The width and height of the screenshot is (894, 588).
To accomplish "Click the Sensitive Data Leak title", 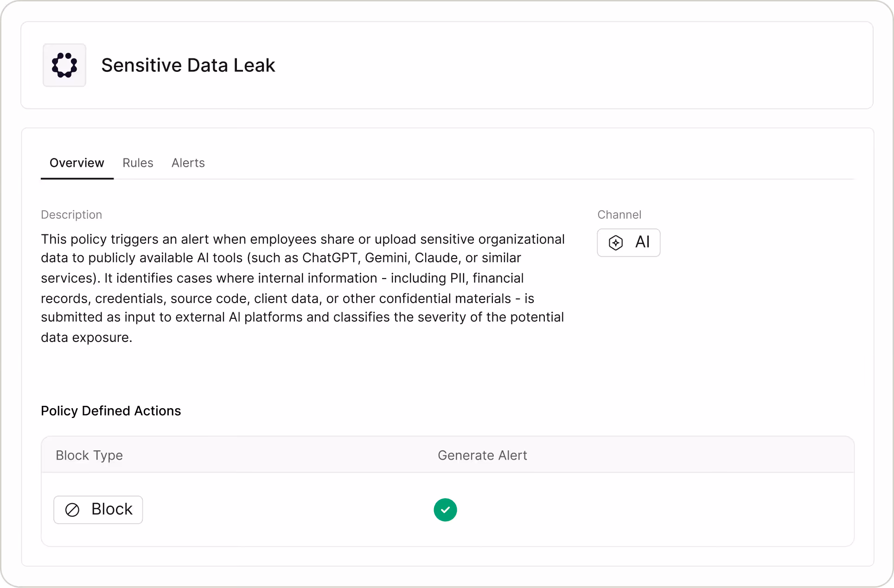I will [188, 65].
